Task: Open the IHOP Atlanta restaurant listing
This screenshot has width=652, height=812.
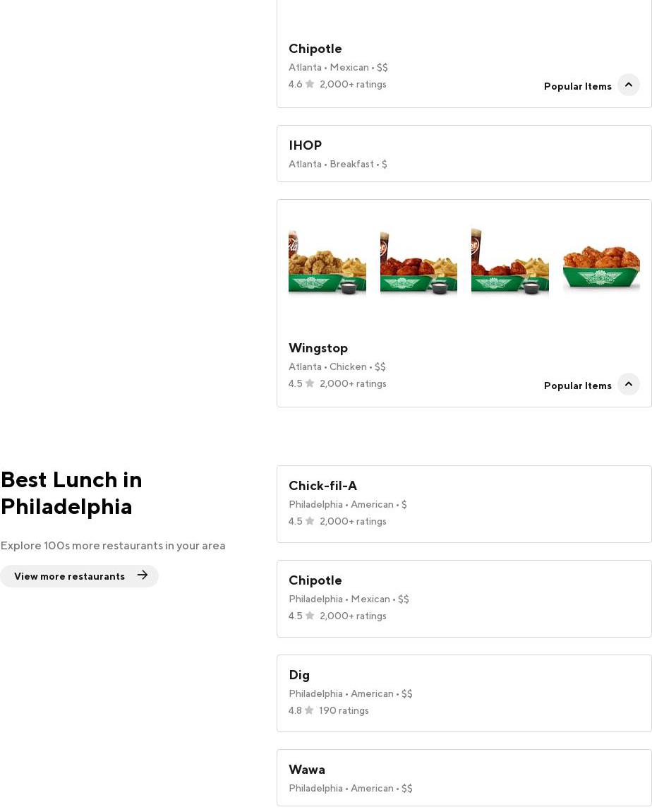Action: (x=464, y=154)
